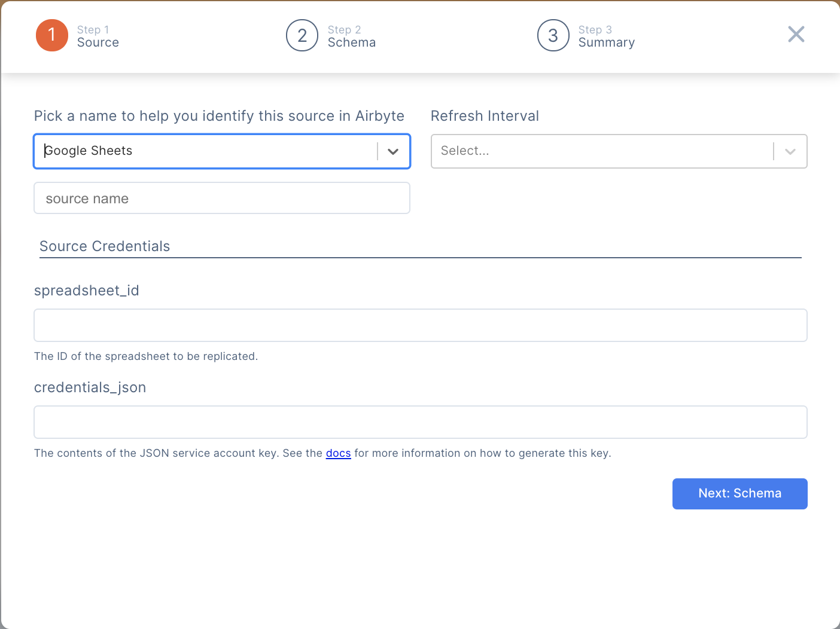840x629 pixels.
Task: Expand the Refresh Interval chevron
Action: [790, 151]
